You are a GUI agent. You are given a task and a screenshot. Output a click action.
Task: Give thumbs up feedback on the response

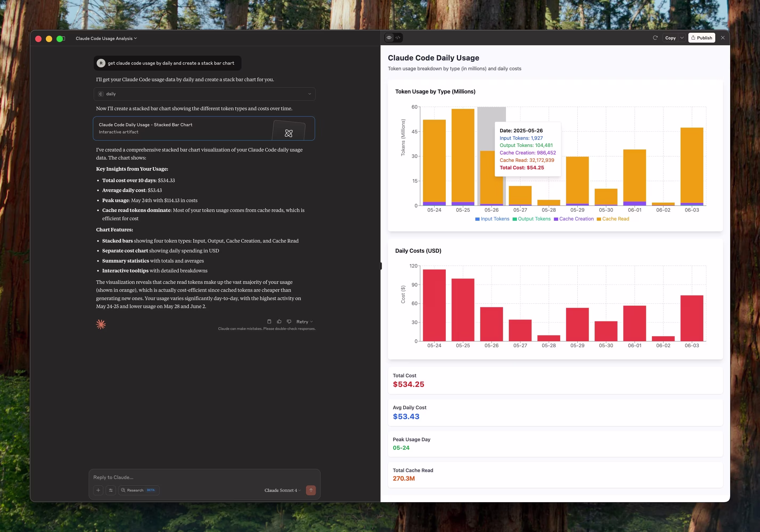(x=279, y=321)
